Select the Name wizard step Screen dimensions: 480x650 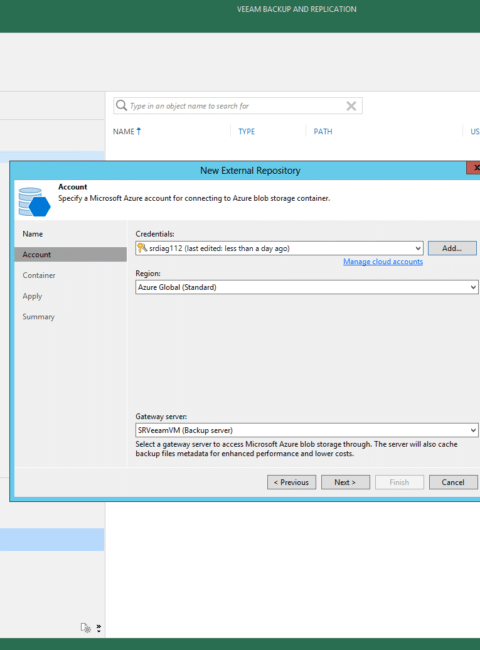click(33, 234)
